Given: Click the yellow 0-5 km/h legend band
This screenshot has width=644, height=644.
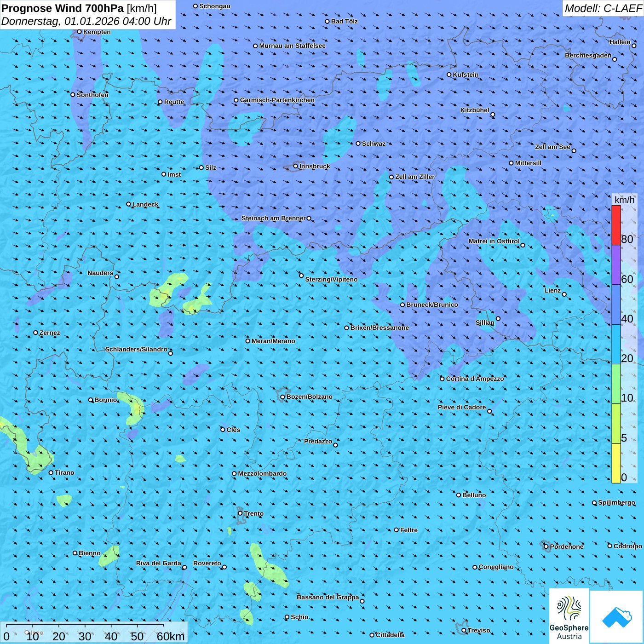Looking at the screenshot, I should (616, 463).
